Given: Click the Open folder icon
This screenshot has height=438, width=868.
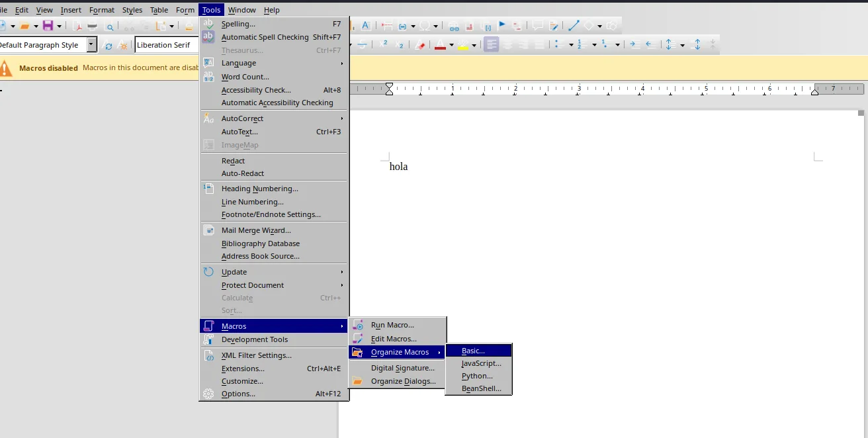Looking at the screenshot, I should click(24, 26).
